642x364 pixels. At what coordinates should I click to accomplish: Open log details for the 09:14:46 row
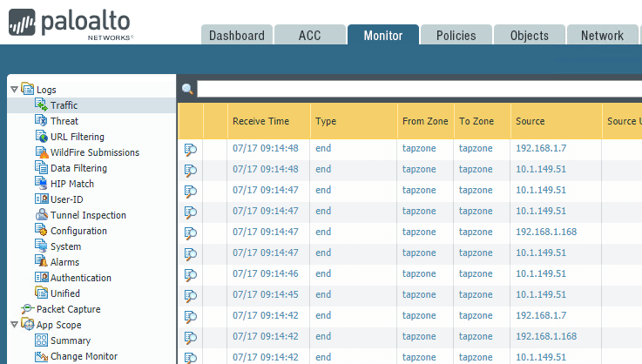click(191, 274)
